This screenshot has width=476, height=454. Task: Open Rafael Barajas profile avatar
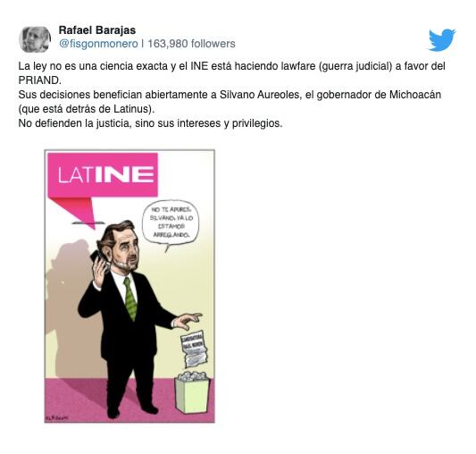pos(35,39)
